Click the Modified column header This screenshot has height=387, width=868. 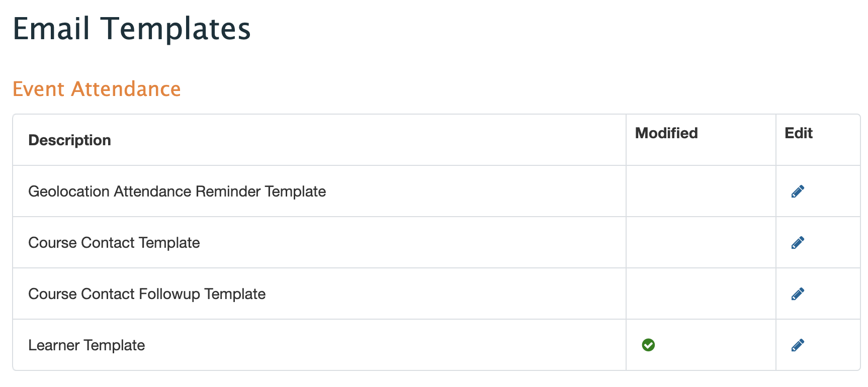coord(666,133)
